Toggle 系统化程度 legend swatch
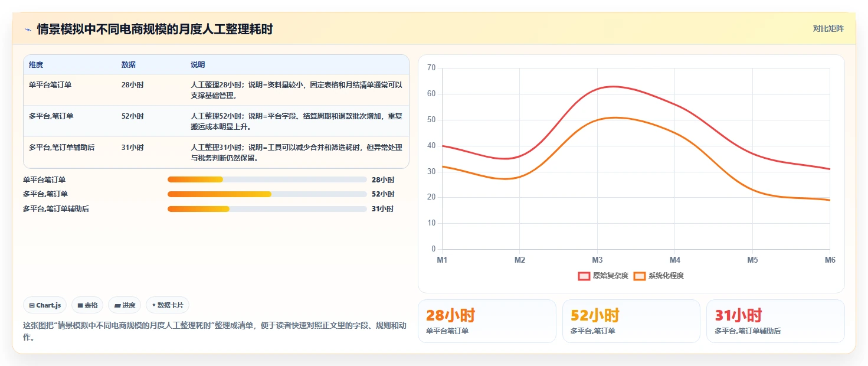 point(639,276)
